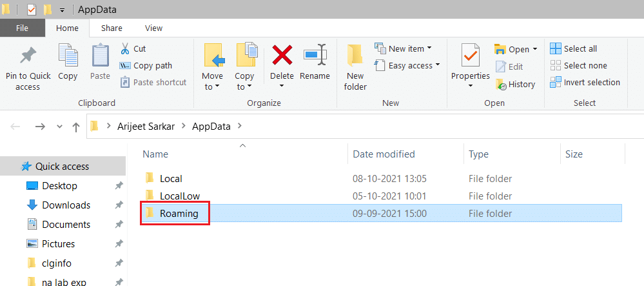The image size is (644, 286).
Task: Click Select none in the ribbon
Action: [578, 65]
